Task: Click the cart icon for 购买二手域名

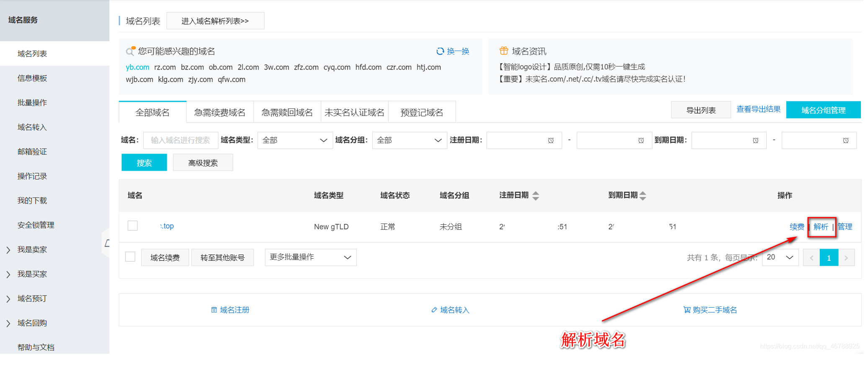Action: (687, 310)
